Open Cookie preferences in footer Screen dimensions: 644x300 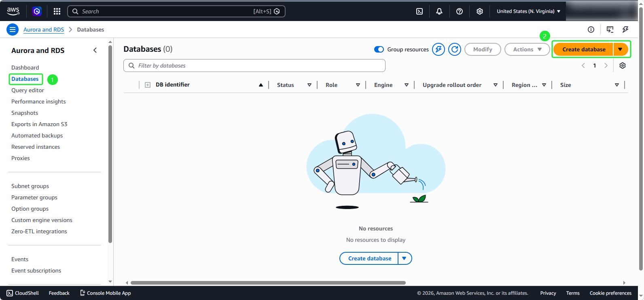pyautogui.click(x=610, y=293)
